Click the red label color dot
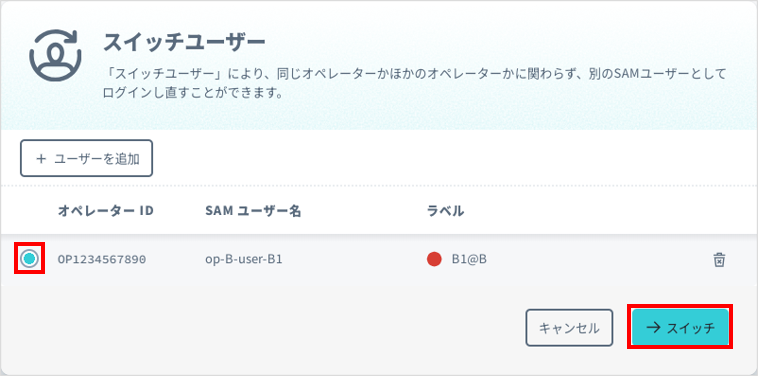The width and height of the screenshot is (758, 376). (x=434, y=260)
